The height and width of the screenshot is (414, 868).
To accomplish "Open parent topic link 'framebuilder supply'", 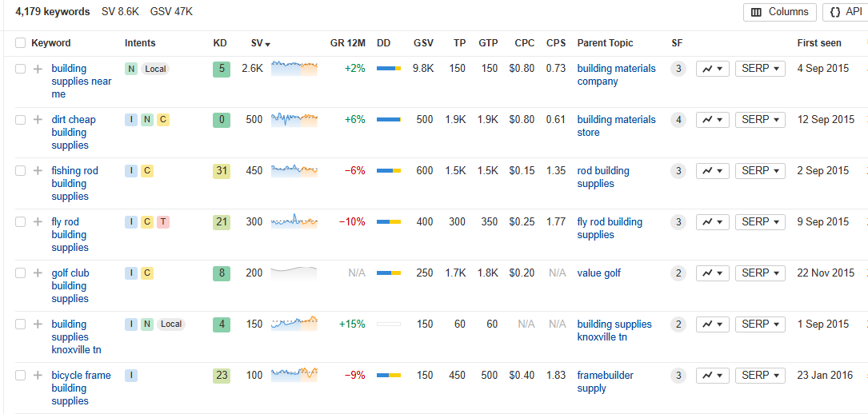I will 605,382.
